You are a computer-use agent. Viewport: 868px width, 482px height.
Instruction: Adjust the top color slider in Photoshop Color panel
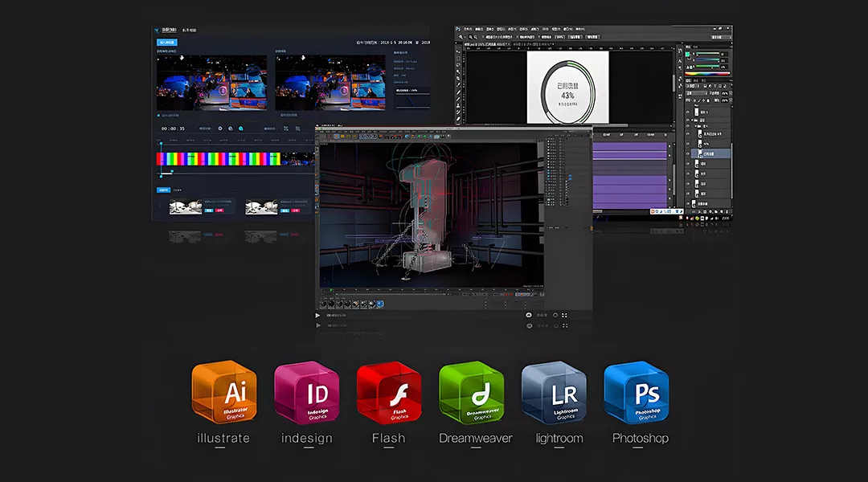(x=708, y=54)
